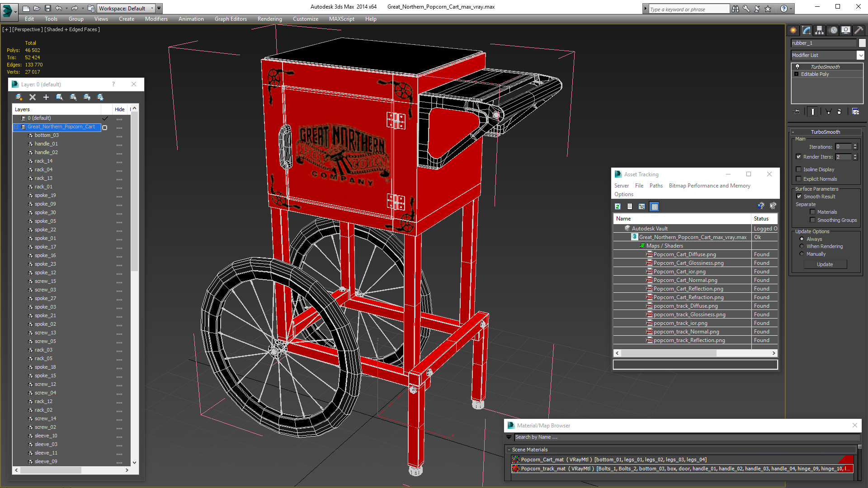This screenshot has width=868, height=488.
Task: Collapse the Great_Northern_Popcorn_Cart layer tree
Action: (x=16, y=127)
